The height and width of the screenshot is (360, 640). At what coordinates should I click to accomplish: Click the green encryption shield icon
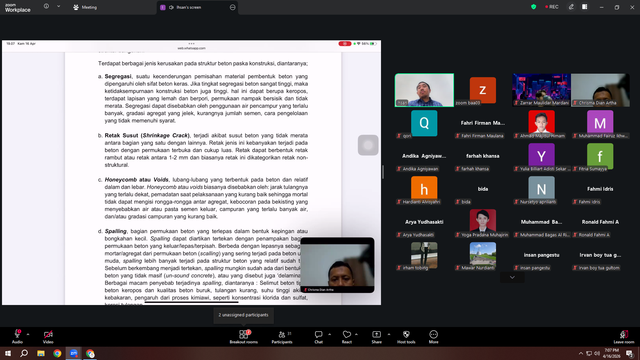pos(533,7)
